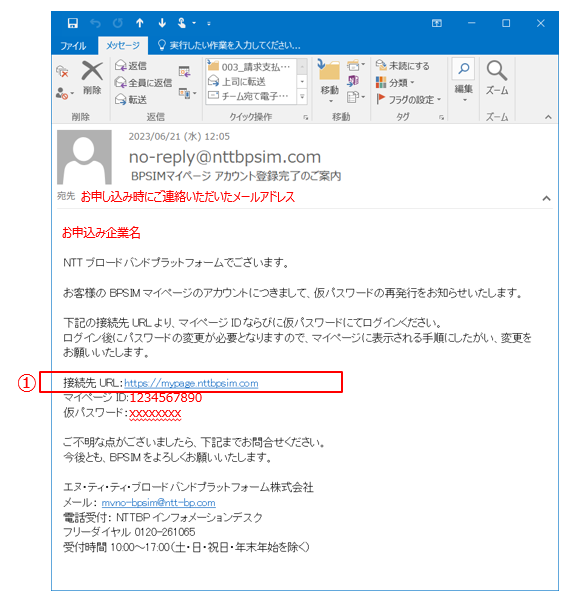Click the date 2023/06/21 (水) 12:05
The width and height of the screenshot is (571, 603).
tap(179, 137)
